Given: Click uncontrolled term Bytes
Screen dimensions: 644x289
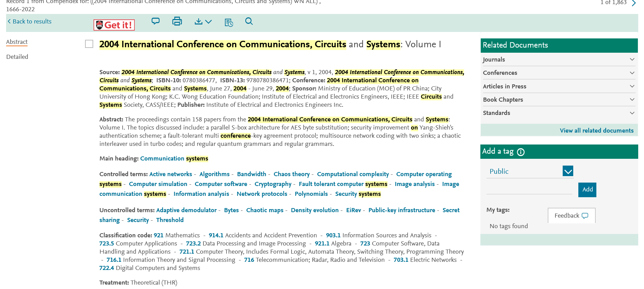Looking at the screenshot, I should 231,210.
